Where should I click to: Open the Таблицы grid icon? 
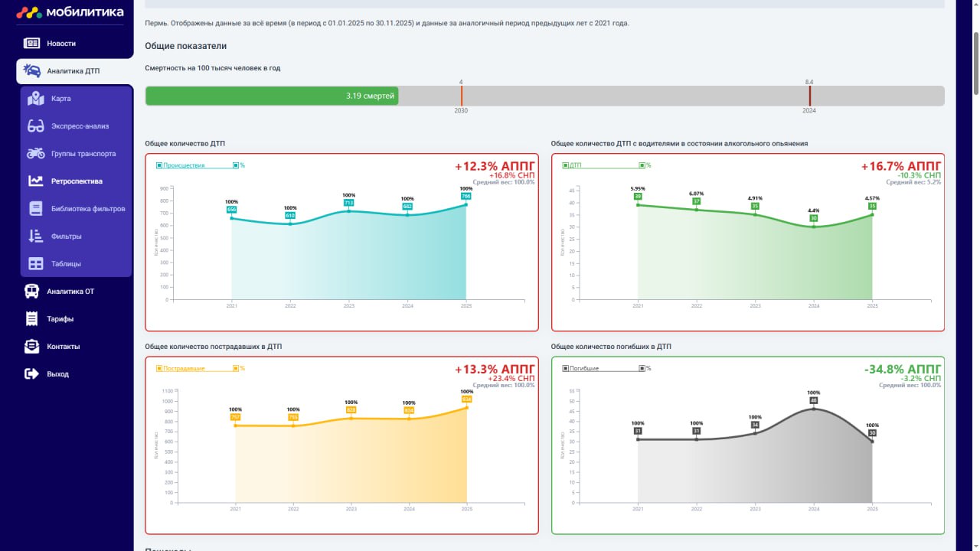(x=36, y=264)
